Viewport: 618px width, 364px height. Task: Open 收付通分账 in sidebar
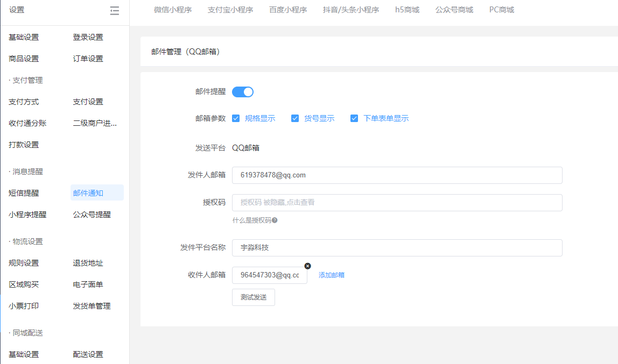(x=27, y=123)
